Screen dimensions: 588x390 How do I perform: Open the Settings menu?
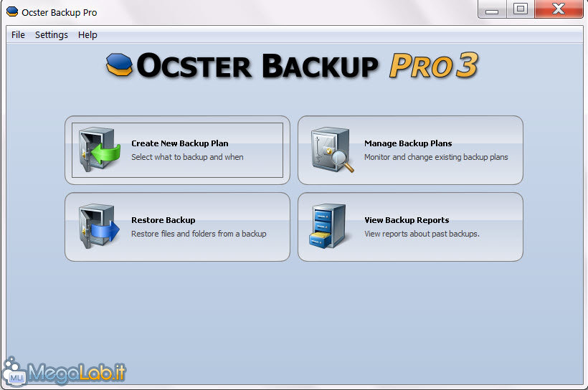52,35
